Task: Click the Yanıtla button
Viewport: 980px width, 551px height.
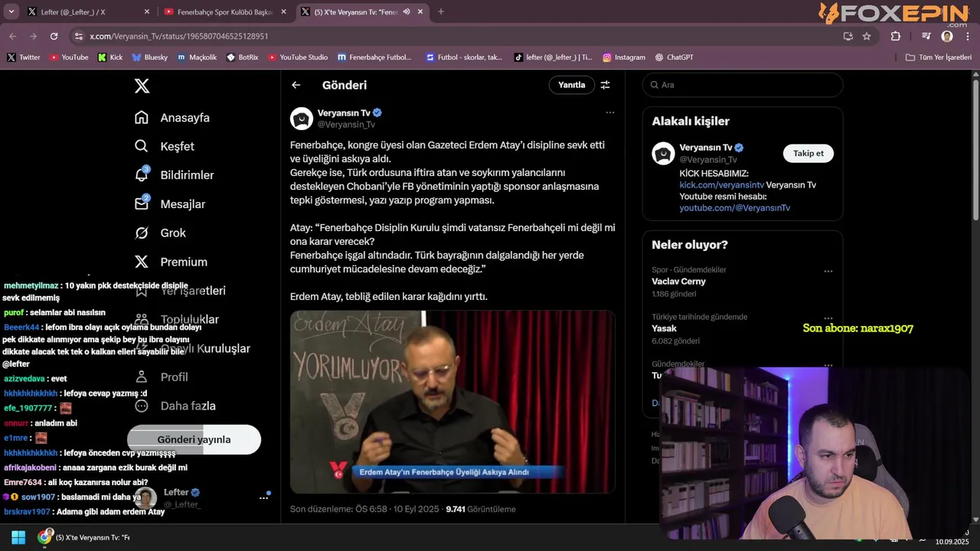Action: 571,85
